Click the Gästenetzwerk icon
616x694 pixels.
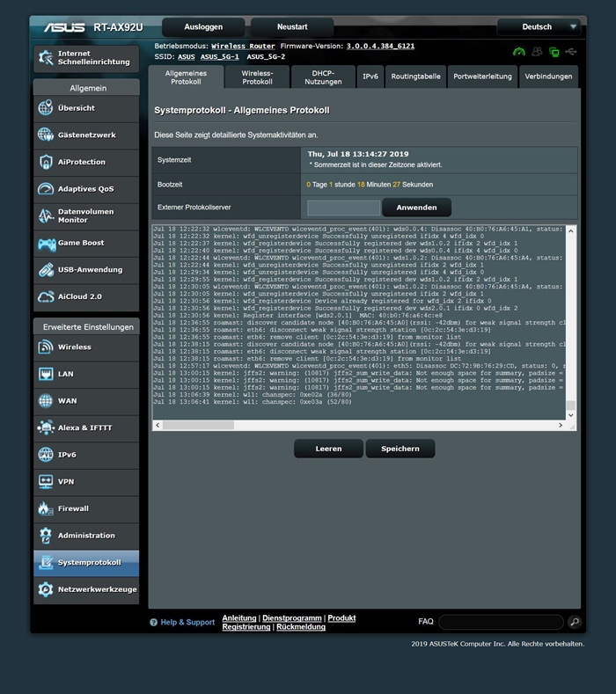click(x=45, y=135)
